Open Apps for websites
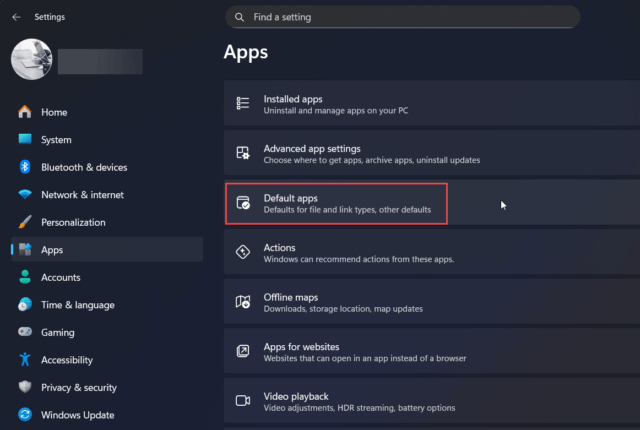Viewport: 640px width, 430px height. click(x=432, y=351)
